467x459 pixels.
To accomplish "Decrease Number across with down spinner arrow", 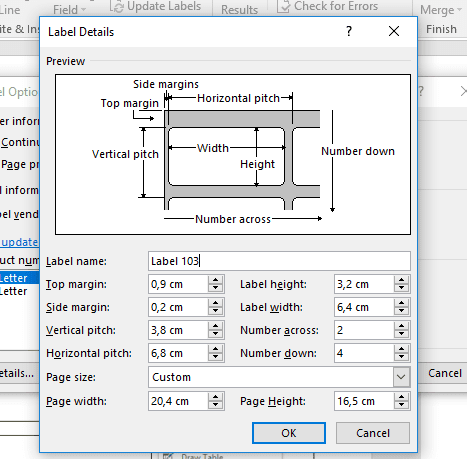I will (401, 334).
